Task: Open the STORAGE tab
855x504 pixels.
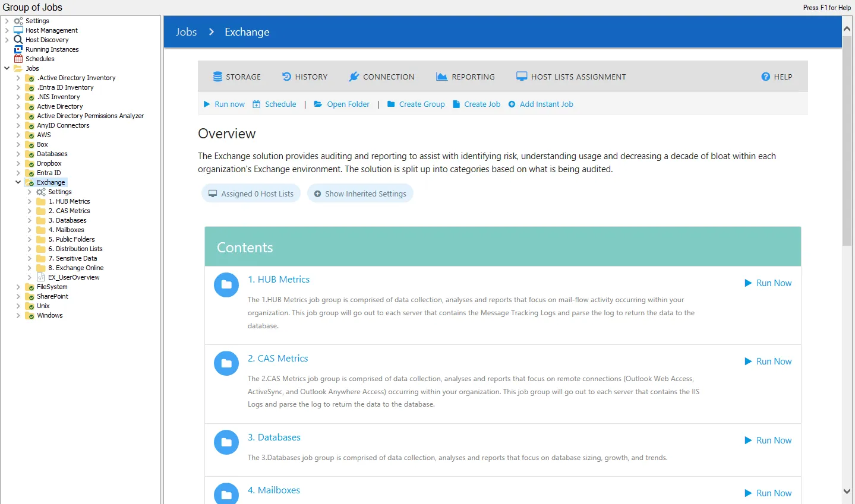Action: (x=237, y=77)
